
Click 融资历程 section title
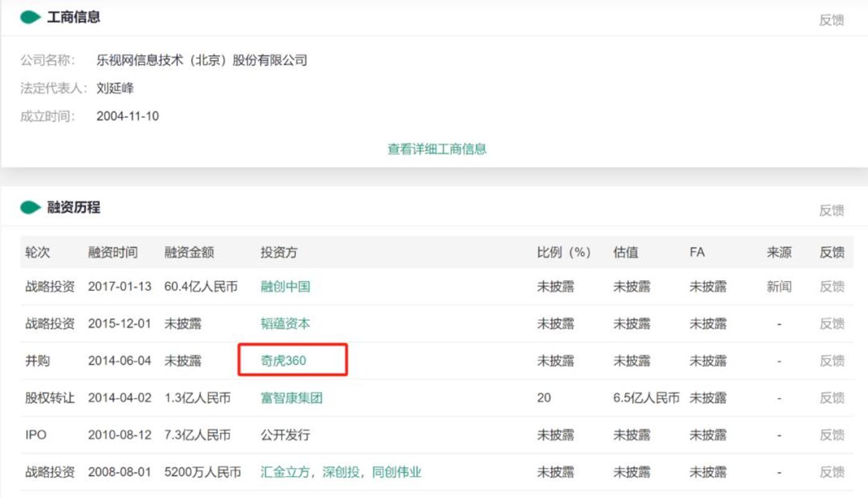coord(73,208)
